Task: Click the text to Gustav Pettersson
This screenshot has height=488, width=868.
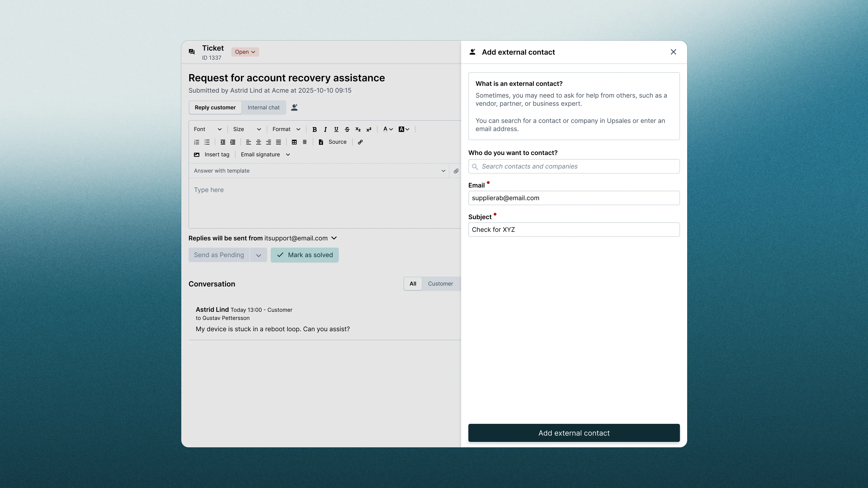Action: 222,318
